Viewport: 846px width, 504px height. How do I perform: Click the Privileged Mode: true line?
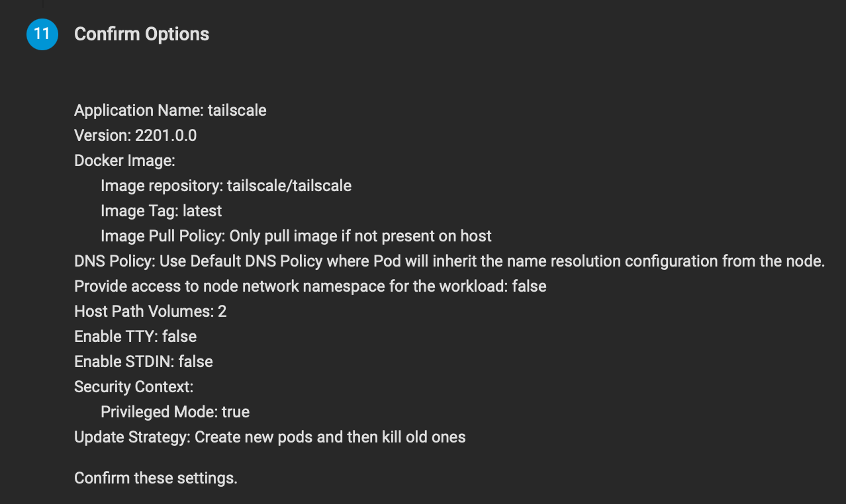pyautogui.click(x=175, y=412)
